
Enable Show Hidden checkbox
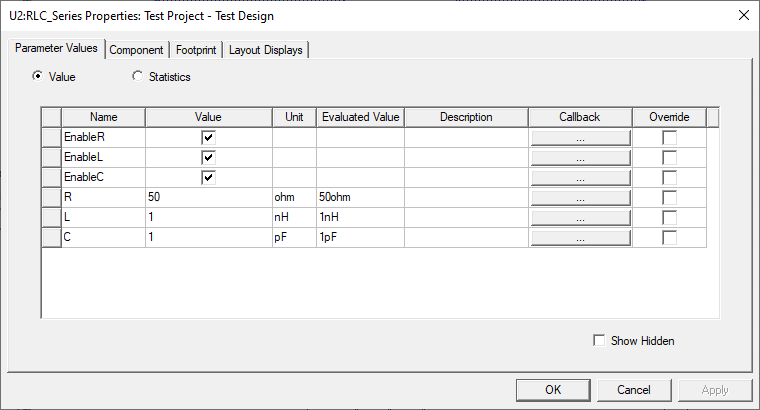click(x=600, y=341)
